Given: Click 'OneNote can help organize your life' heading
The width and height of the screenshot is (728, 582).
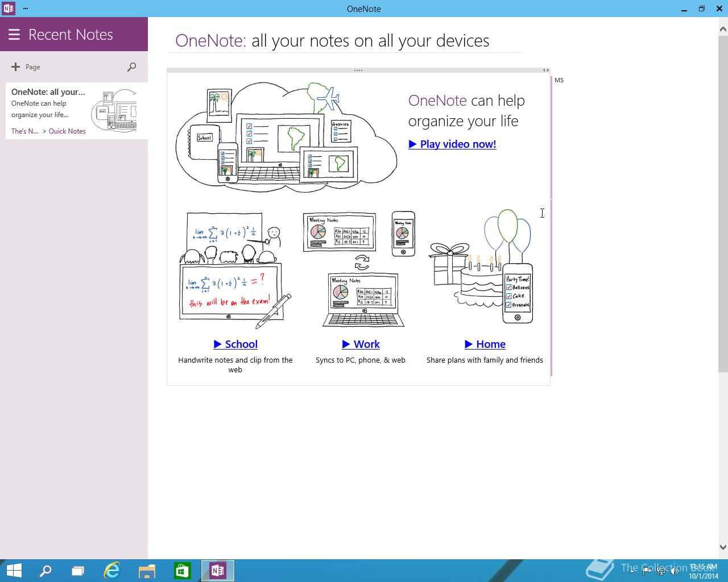Looking at the screenshot, I should [466, 110].
